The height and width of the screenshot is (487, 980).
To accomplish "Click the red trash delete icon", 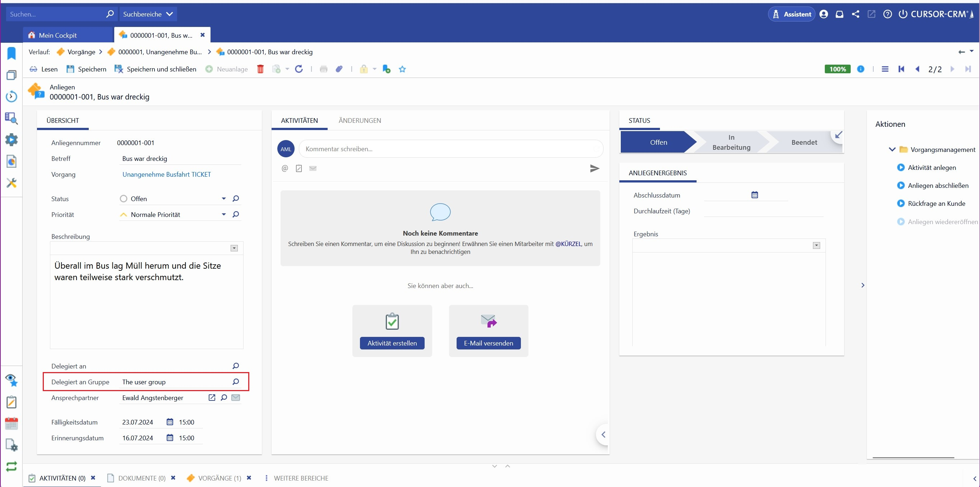I will pos(260,69).
